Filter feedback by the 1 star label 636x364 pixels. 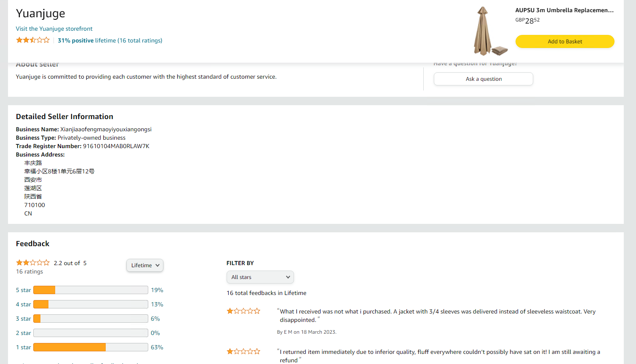24,347
